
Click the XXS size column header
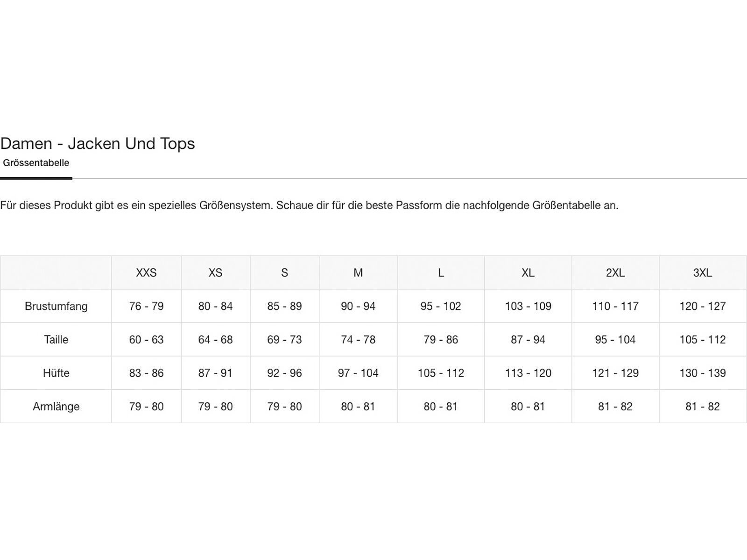146,273
